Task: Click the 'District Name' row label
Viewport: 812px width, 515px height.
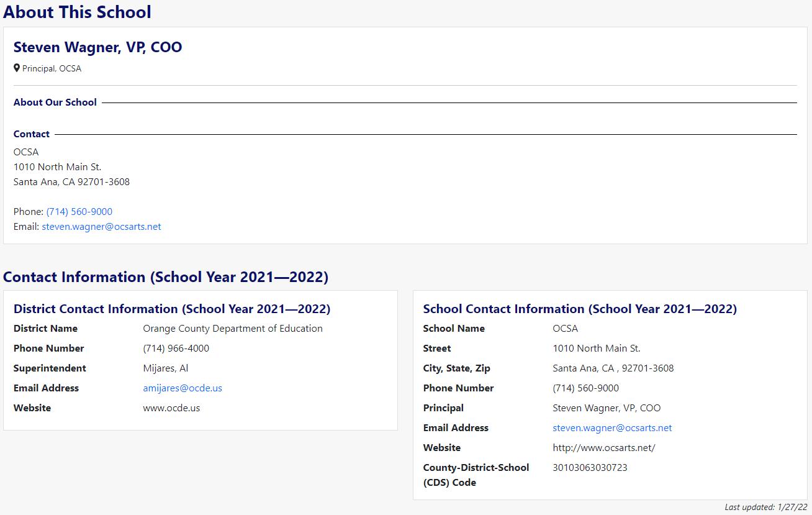Action: tap(46, 329)
